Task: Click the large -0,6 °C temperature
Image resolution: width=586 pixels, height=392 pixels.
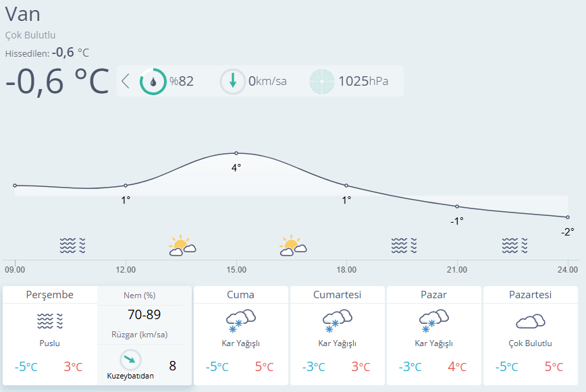Action: click(x=57, y=82)
